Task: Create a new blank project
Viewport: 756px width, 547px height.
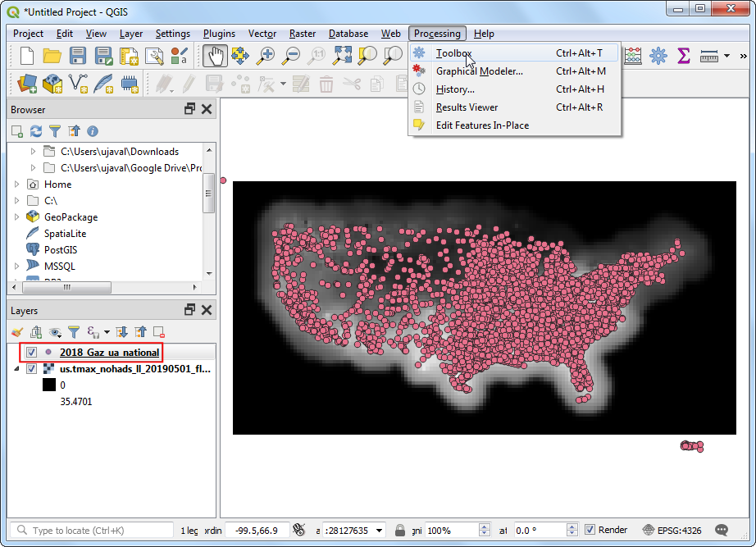Action: [x=27, y=56]
